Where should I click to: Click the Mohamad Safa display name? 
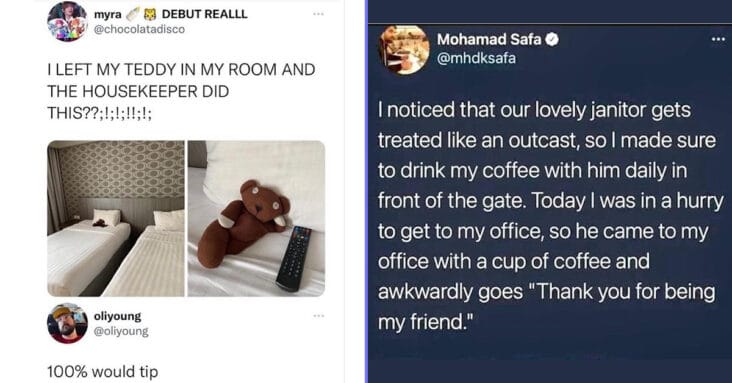(489, 40)
